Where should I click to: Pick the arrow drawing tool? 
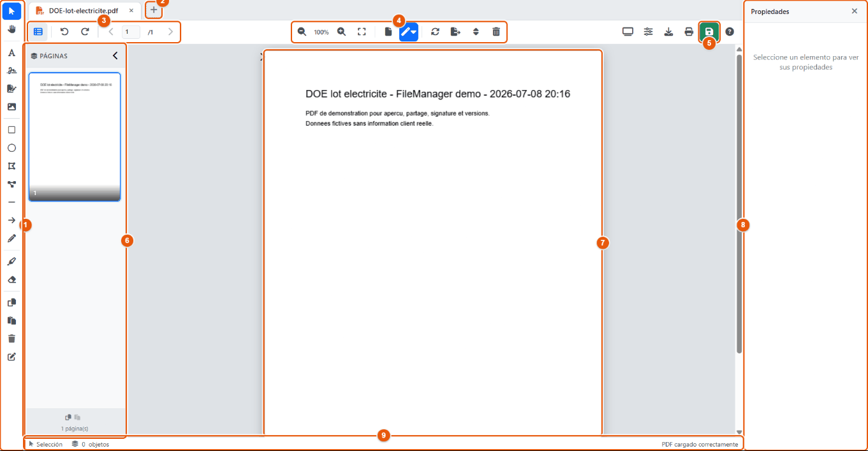point(11,220)
